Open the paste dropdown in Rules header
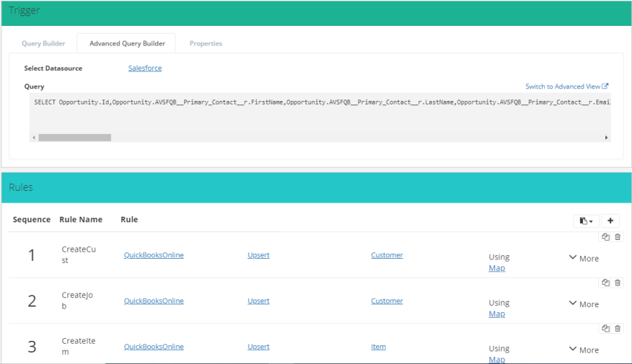Image resolution: width=632 pixels, height=364 pixels. 586,220
